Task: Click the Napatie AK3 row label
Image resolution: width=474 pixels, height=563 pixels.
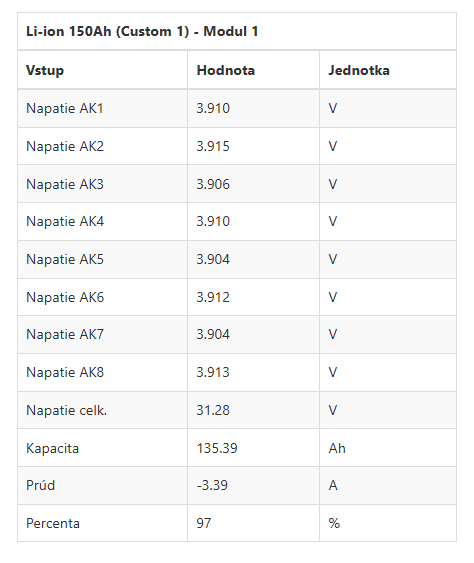Action: tap(65, 184)
